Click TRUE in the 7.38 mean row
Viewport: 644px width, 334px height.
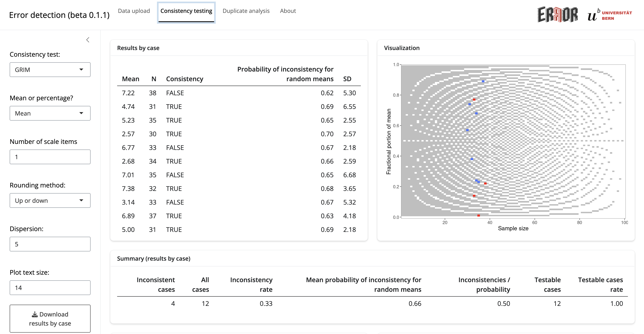(174, 189)
